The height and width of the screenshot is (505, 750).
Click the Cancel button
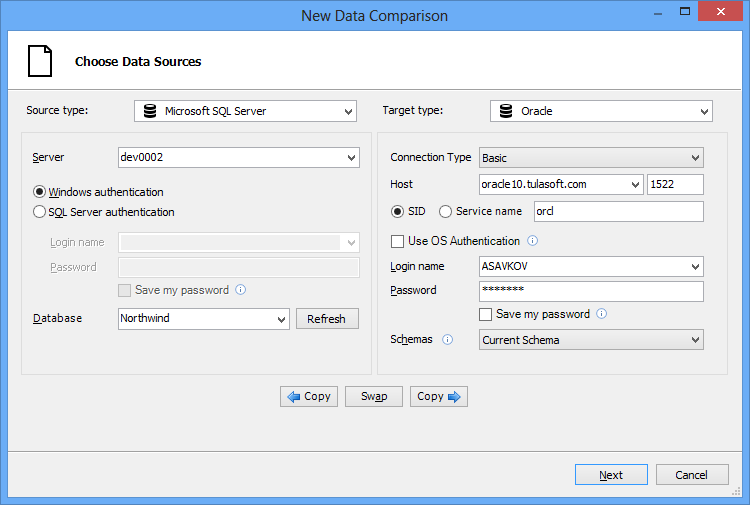[x=692, y=474]
